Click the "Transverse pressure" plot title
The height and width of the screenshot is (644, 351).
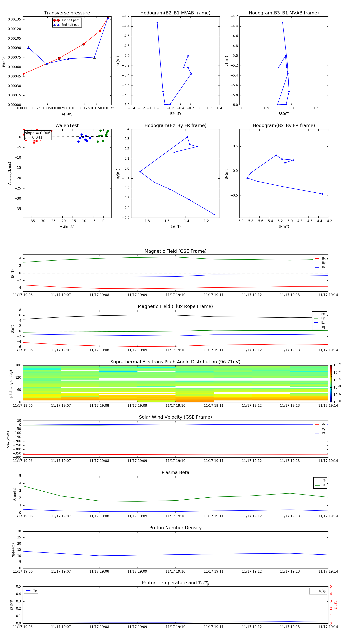[x=67, y=13]
